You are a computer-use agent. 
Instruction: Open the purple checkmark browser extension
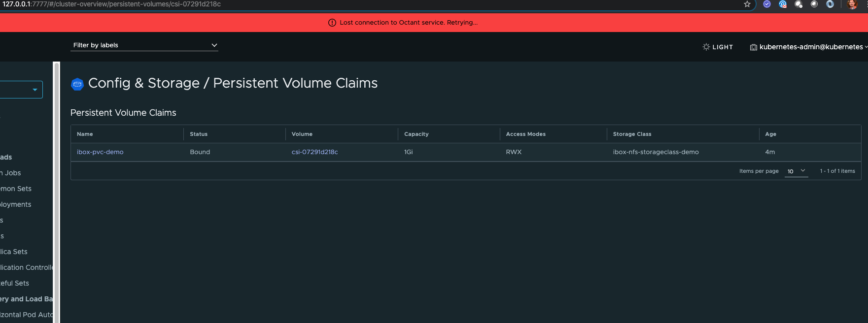[767, 4]
